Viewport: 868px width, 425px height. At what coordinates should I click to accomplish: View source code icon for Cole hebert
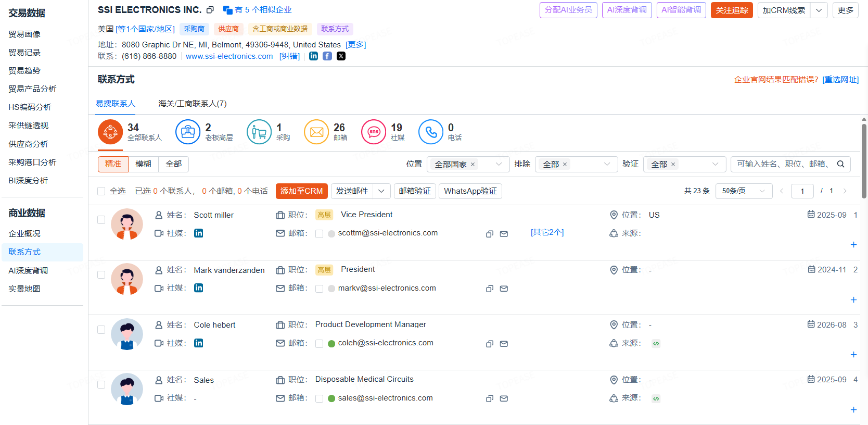pyautogui.click(x=656, y=344)
